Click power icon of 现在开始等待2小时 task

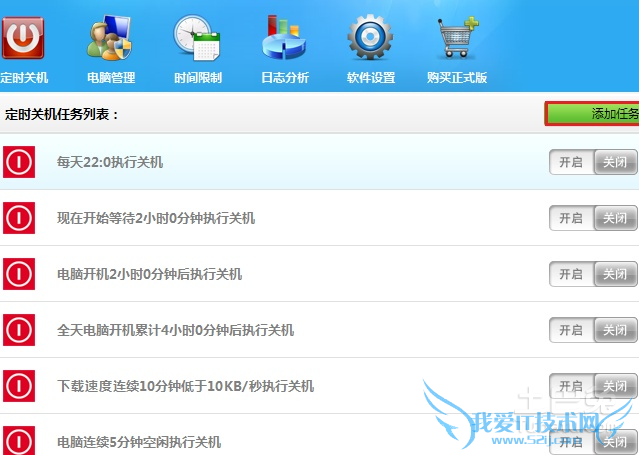tap(19, 218)
